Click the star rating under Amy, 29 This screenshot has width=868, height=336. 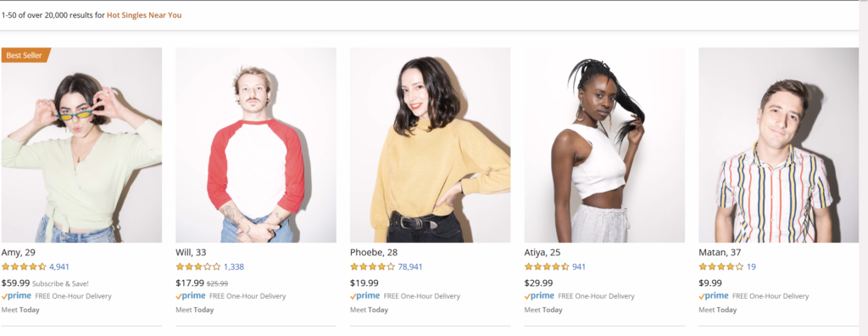24,266
